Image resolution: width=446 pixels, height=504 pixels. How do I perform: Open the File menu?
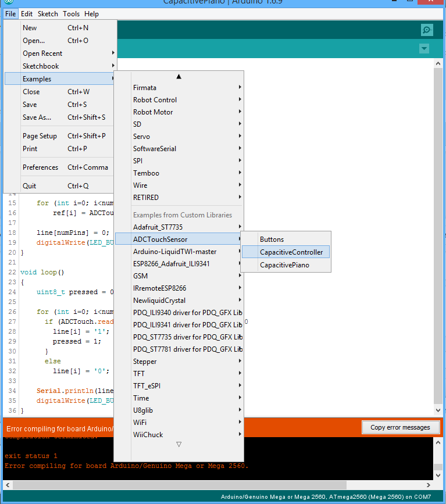(10, 14)
